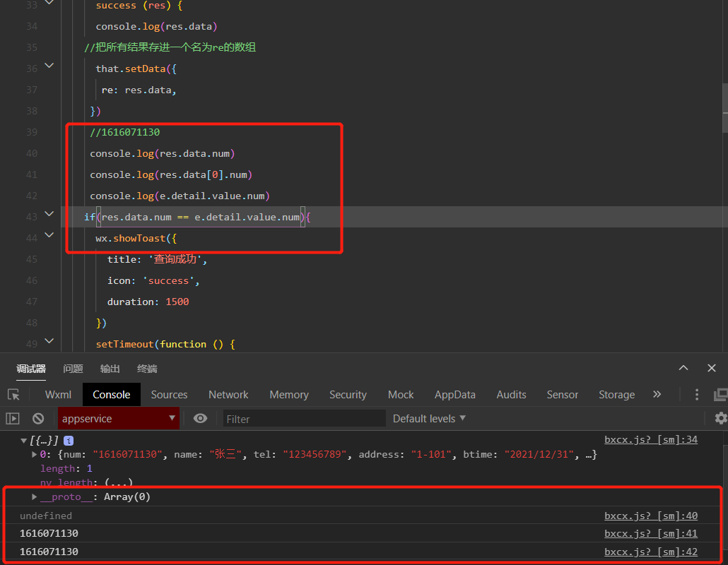The width and height of the screenshot is (728, 565).
Task: Open source link bxcx.js:41
Action: (651, 533)
